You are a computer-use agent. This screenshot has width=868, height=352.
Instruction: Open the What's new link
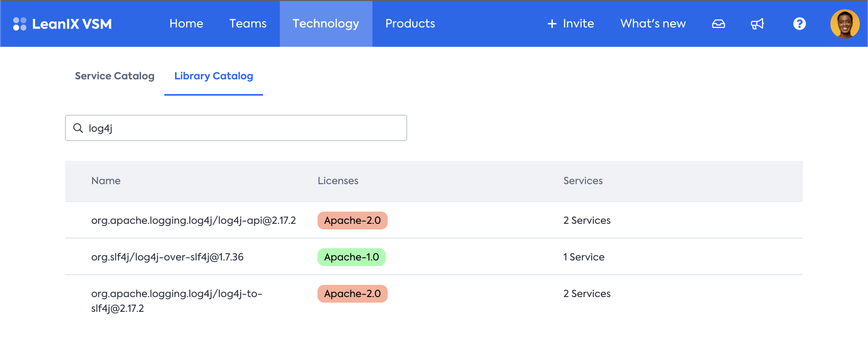pos(653,24)
